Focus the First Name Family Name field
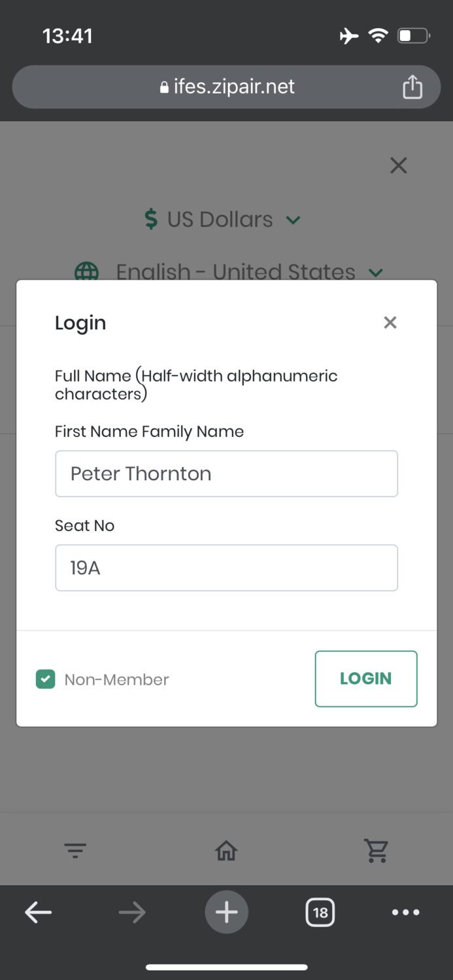The height and width of the screenshot is (980, 453). [x=226, y=474]
